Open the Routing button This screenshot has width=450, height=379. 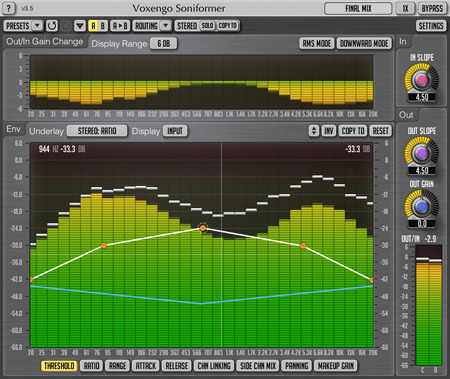(x=146, y=26)
